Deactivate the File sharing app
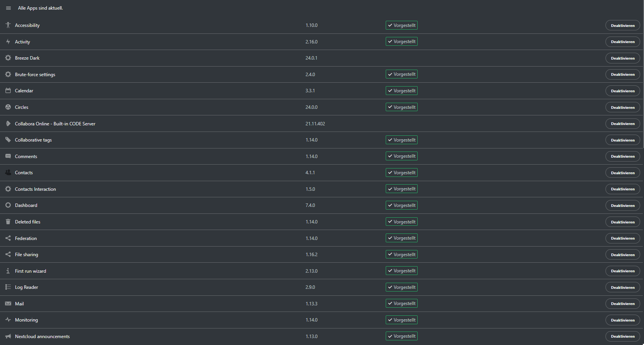This screenshot has height=345, width=644. click(x=622, y=255)
